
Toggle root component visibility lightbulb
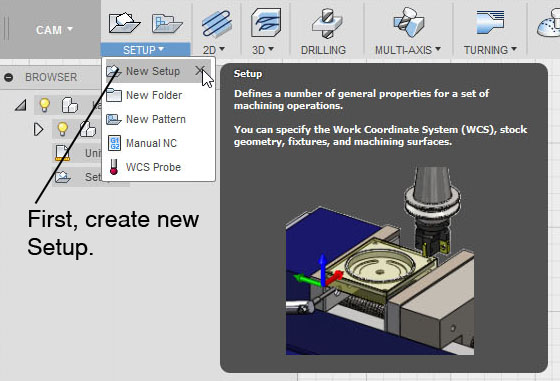(44, 105)
